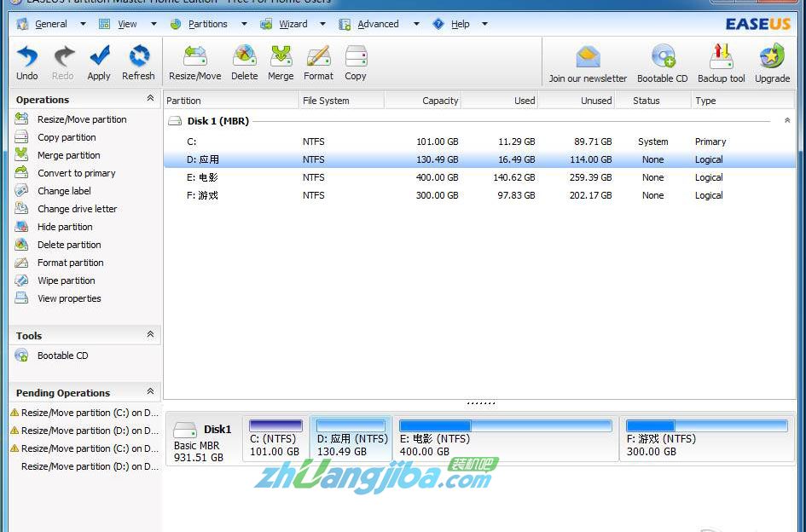806x532 pixels.
Task: Collapse the Pending Operations panel
Action: pyautogui.click(x=150, y=392)
